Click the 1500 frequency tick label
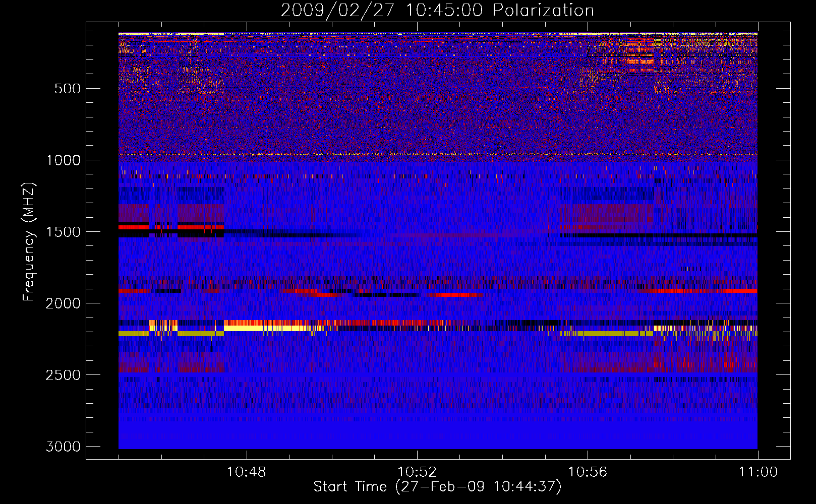The width and height of the screenshot is (816, 504). [63, 232]
